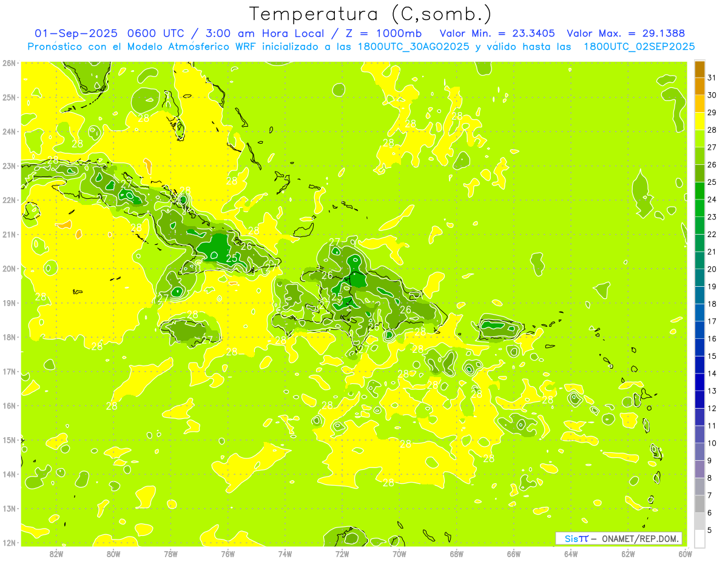Click the 18N latitude label
Screen dimensions: 728x562
click(x=9, y=337)
